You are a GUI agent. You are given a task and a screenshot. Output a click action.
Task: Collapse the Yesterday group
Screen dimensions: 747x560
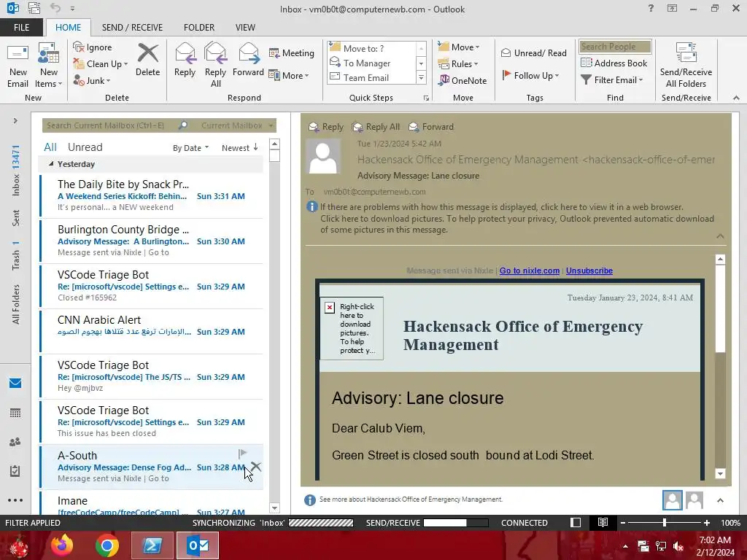coord(51,164)
